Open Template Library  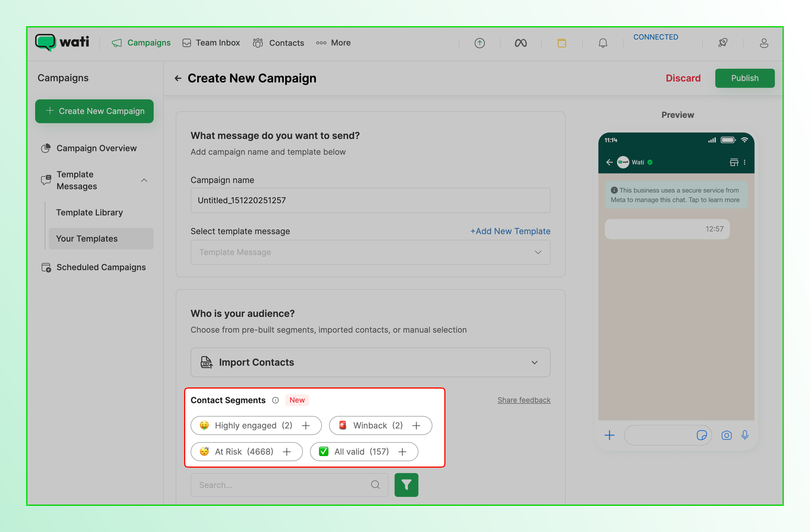click(90, 213)
